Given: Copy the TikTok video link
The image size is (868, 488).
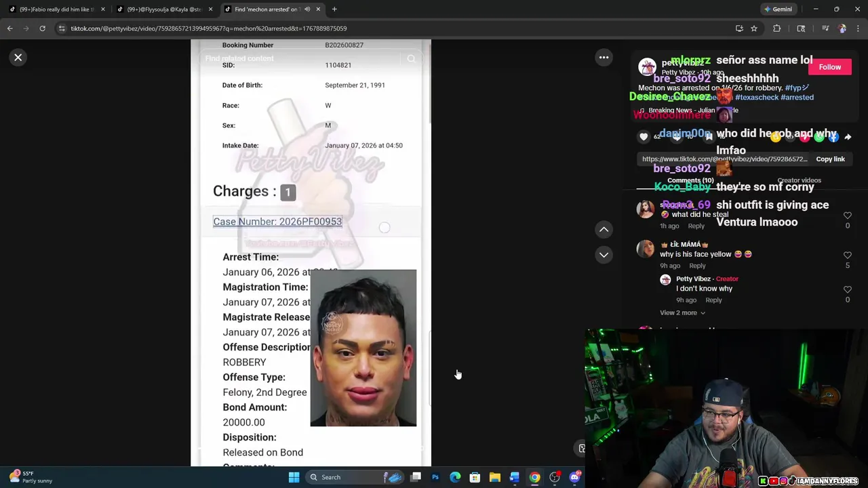Looking at the screenshot, I should (x=830, y=159).
